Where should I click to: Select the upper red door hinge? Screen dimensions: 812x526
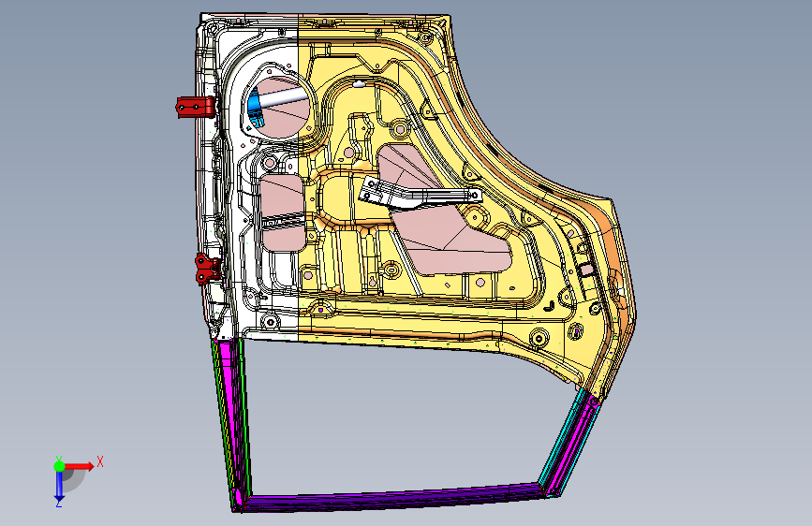point(195,107)
